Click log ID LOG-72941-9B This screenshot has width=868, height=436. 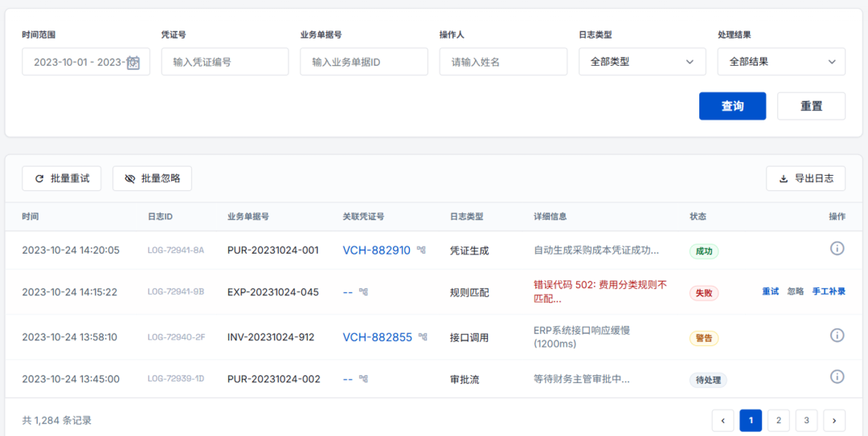[175, 292]
